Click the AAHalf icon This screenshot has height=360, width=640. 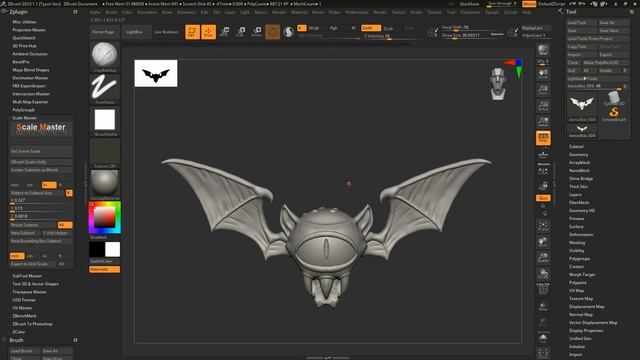[x=543, y=122]
